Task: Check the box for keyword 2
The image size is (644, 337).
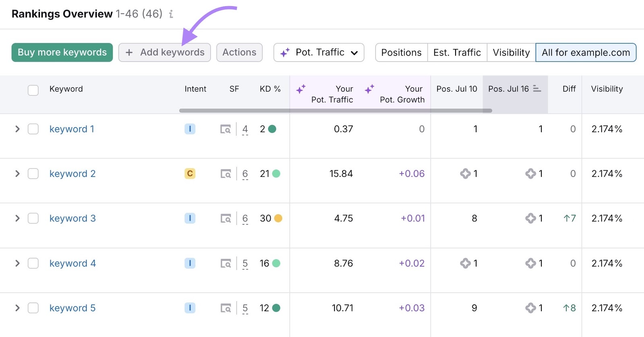Action: pos(33,174)
